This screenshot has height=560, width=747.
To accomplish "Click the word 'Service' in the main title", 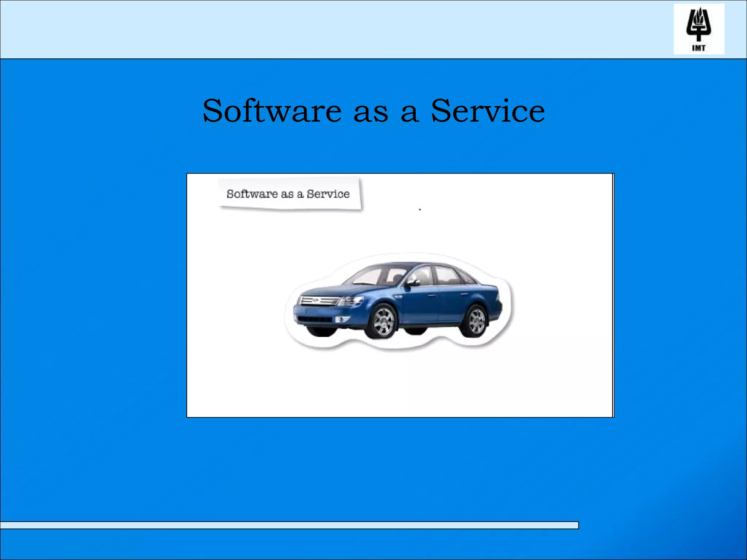I will point(488,110).
